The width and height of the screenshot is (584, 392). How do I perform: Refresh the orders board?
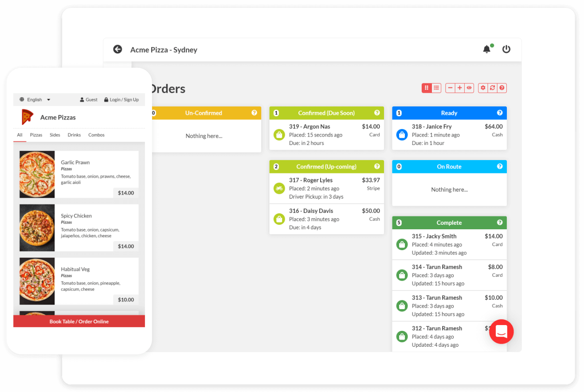point(492,88)
